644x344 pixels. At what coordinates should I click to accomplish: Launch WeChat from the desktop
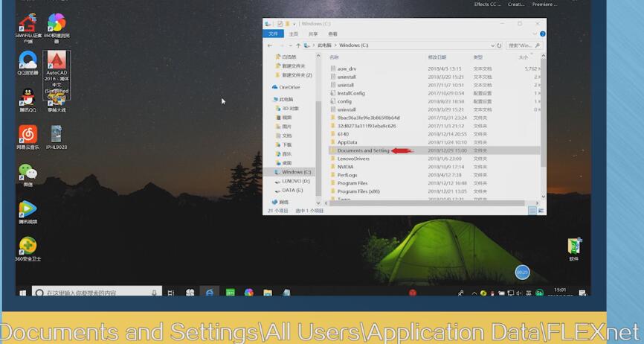click(28, 171)
